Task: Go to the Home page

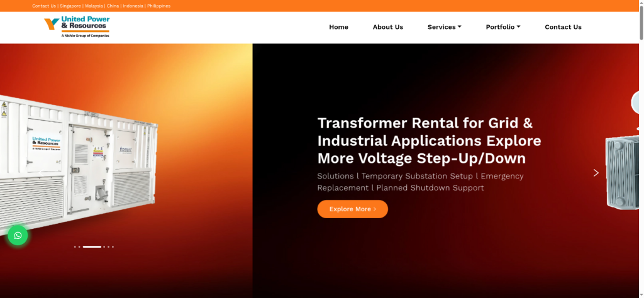Action: [x=338, y=27]
